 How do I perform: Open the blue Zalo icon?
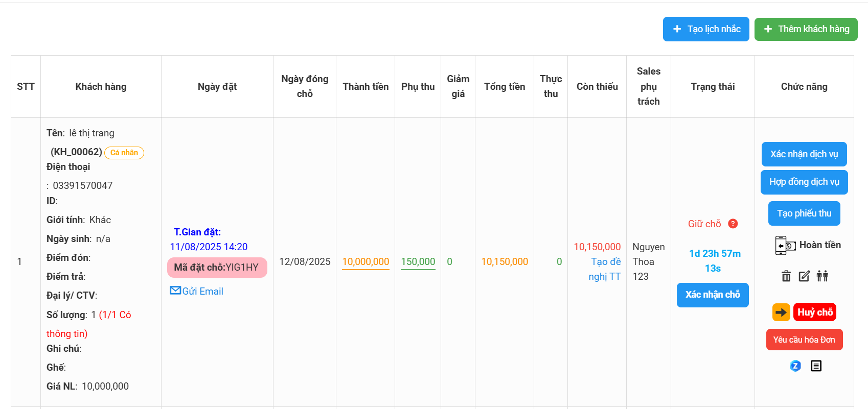(795, 366)
